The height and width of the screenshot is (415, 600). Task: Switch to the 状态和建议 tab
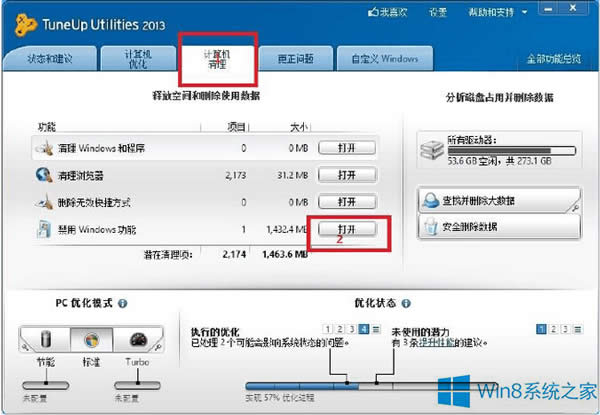click(50, 58)
